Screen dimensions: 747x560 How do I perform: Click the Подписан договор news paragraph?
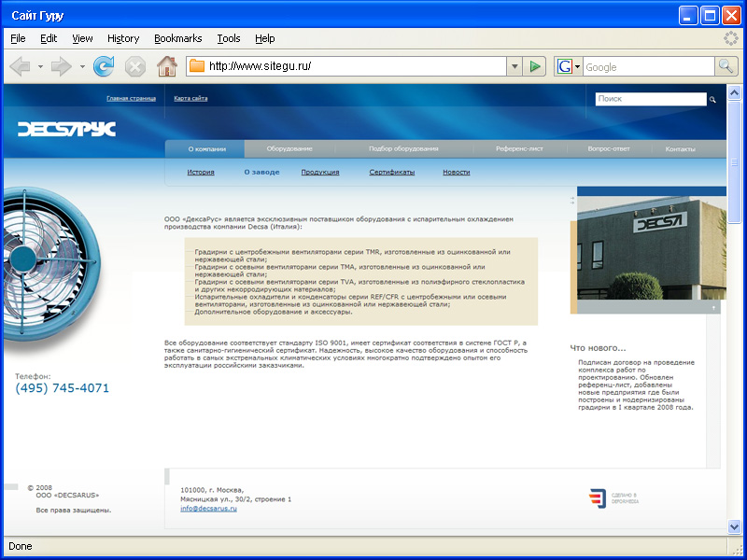[x=637, y=385]
